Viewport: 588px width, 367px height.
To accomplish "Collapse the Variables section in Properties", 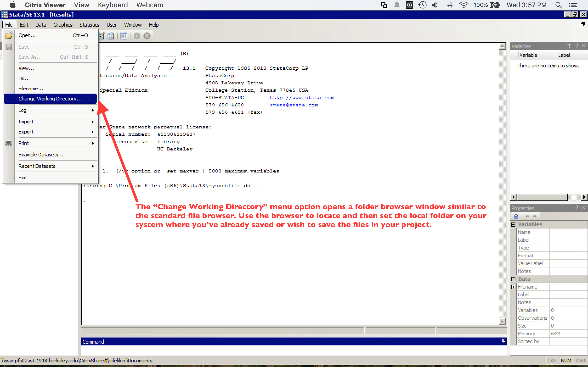I will [513, 224].
